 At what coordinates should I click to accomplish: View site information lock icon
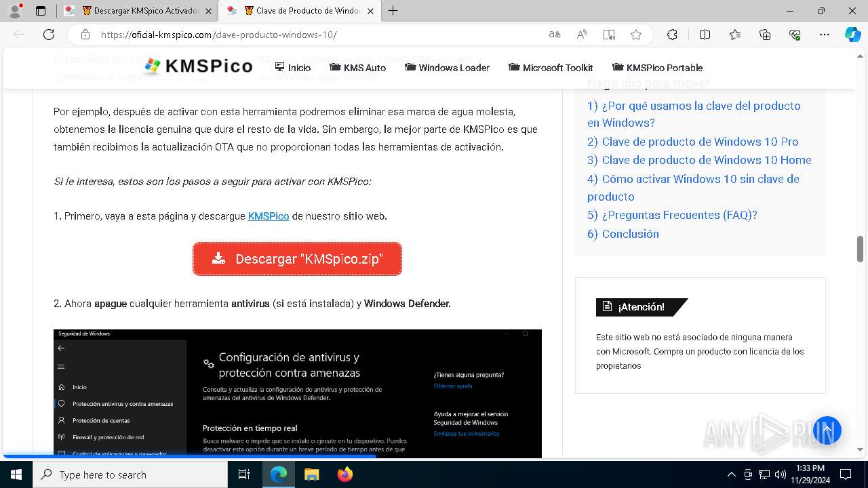point(85,35)
